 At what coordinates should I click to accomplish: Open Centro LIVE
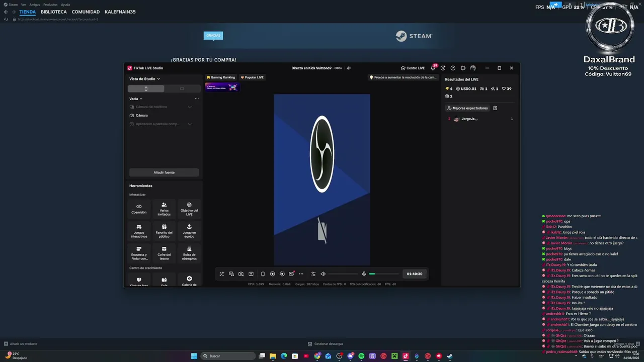pos(413,68)
